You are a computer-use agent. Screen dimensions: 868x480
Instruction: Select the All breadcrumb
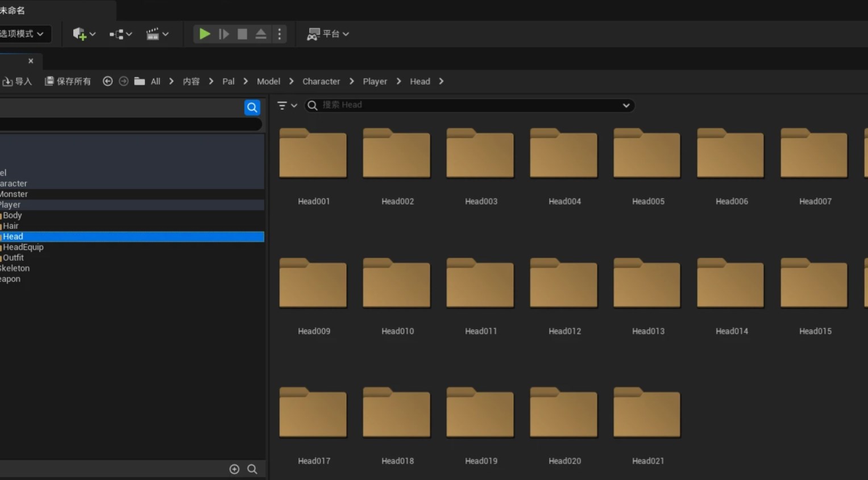(x=155, y=81)
